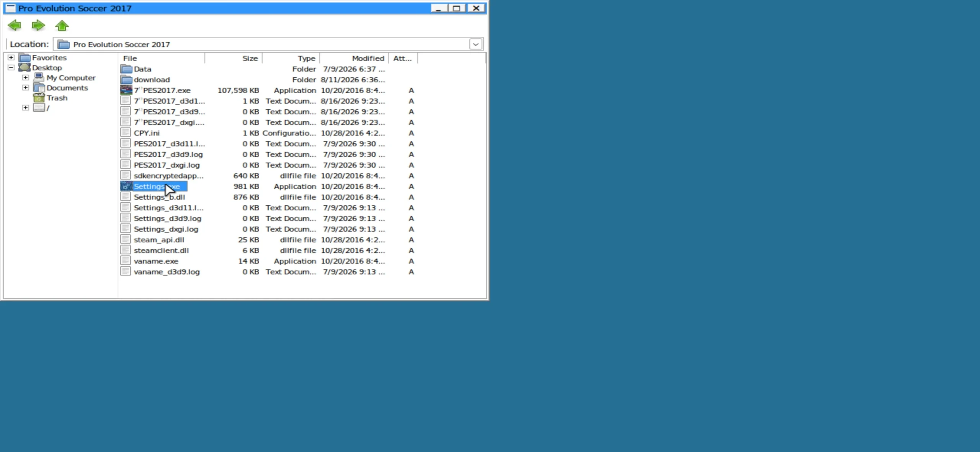This screenshot has height=452, width=980.
Task: Click the Desktop icon in the tree
Action: [x=24, y=68]
